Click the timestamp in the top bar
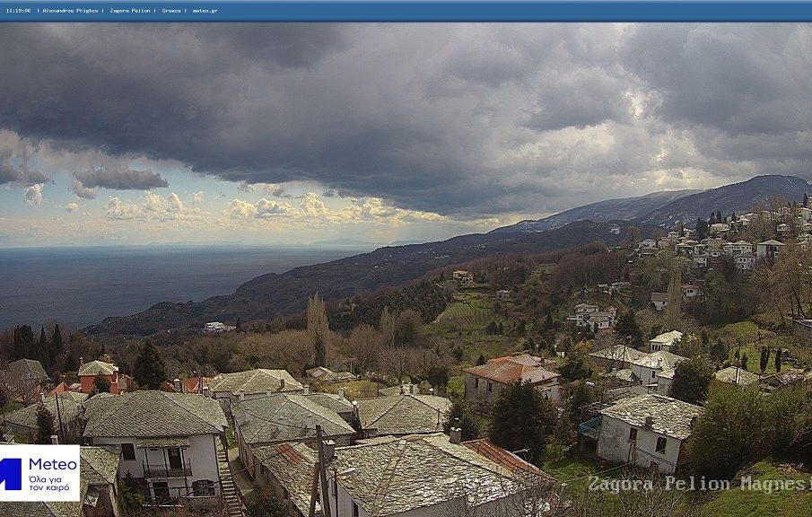Viewport: 812px width, 517px height. [x=18, y=11]
